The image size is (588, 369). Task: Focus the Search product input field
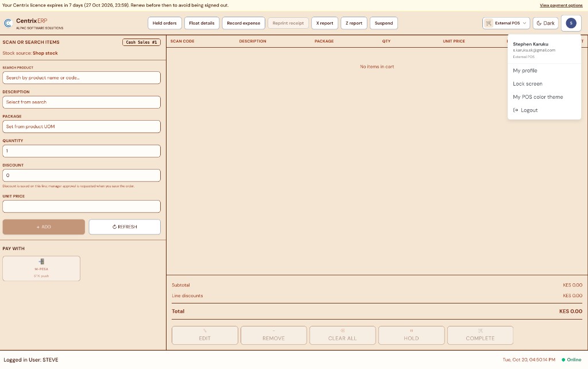point(82,78)
